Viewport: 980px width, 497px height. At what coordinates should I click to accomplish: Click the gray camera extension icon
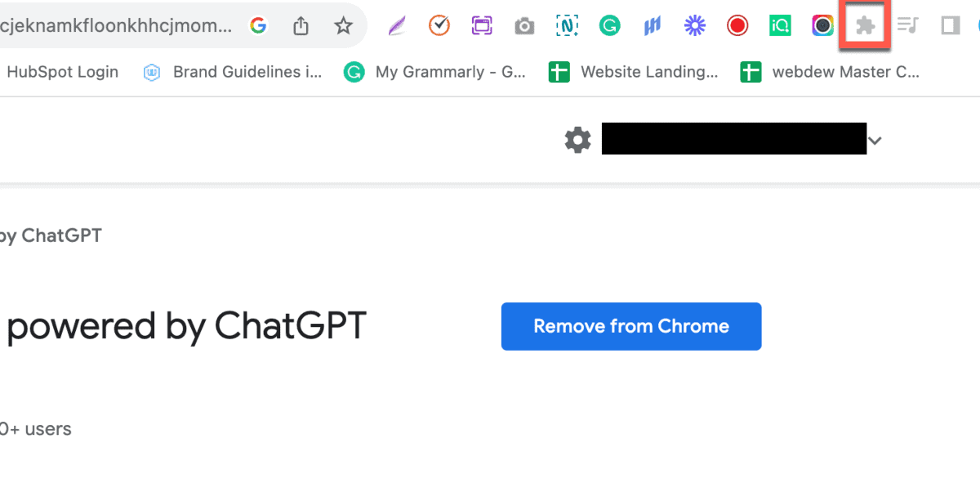523,25
